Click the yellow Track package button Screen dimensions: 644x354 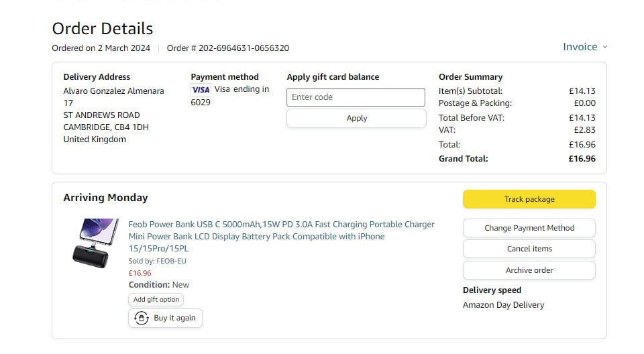529,199
